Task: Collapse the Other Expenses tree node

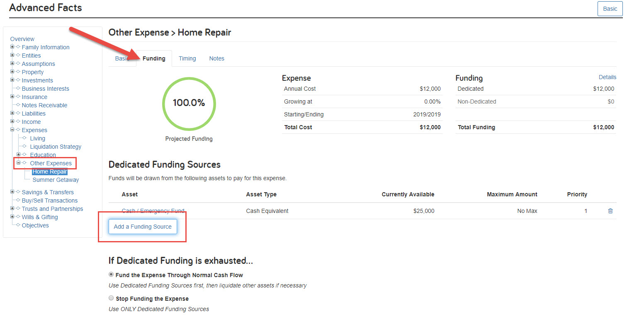Action: click(19, 163)
